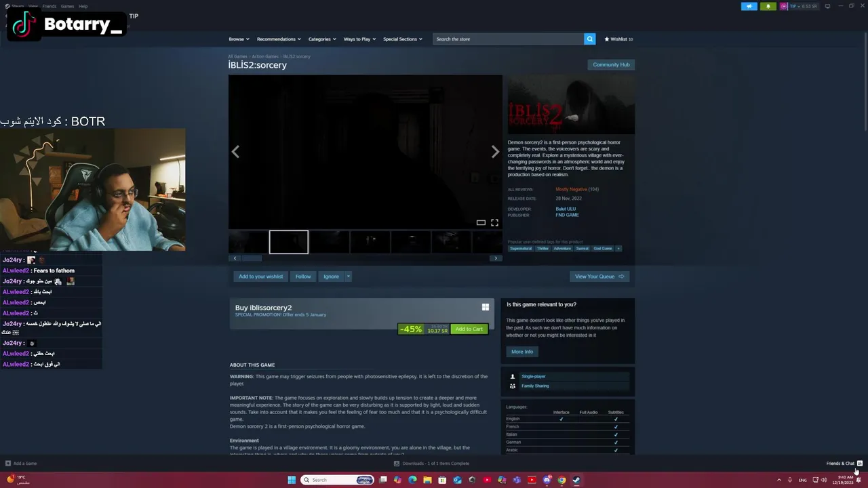Screen dimensions: 868x488
Task: Open the Browse dropdown menu
Action: coord(239,39)
